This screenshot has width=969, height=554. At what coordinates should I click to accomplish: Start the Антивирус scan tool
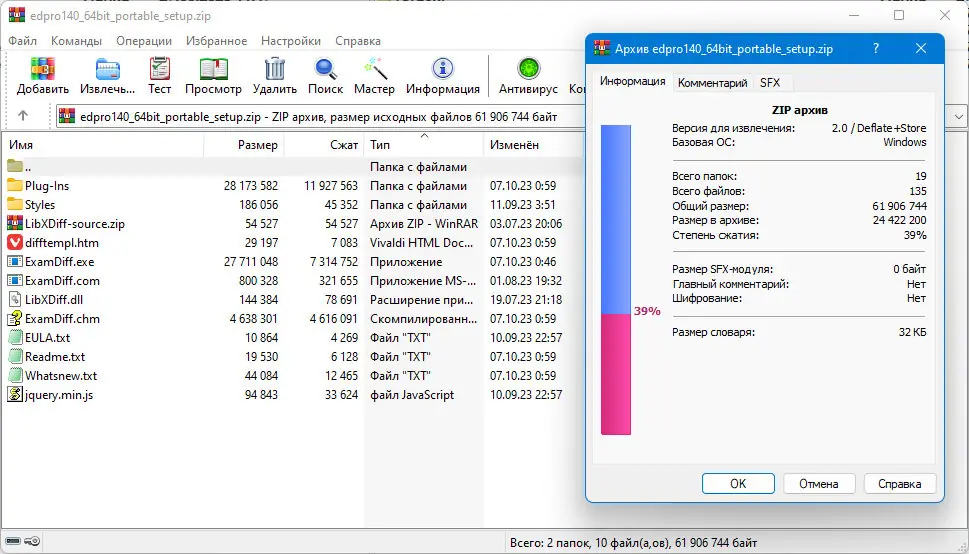(x=528, y=69)
